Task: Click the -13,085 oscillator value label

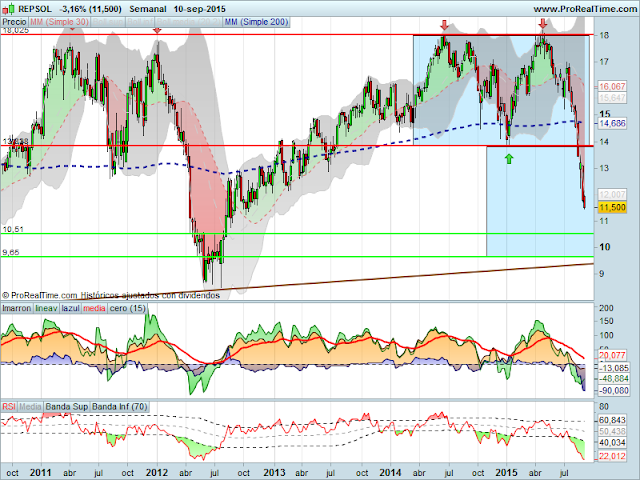Action: pyautogui.click(x=613, y=368)
